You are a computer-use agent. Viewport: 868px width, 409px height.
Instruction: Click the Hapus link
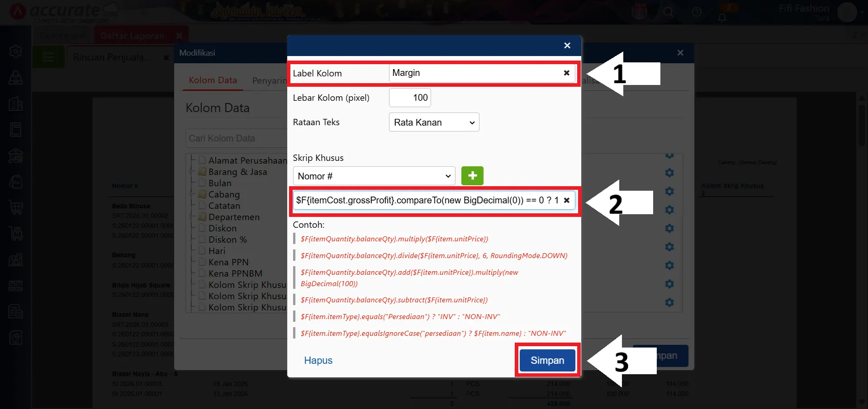coord(318,360)
